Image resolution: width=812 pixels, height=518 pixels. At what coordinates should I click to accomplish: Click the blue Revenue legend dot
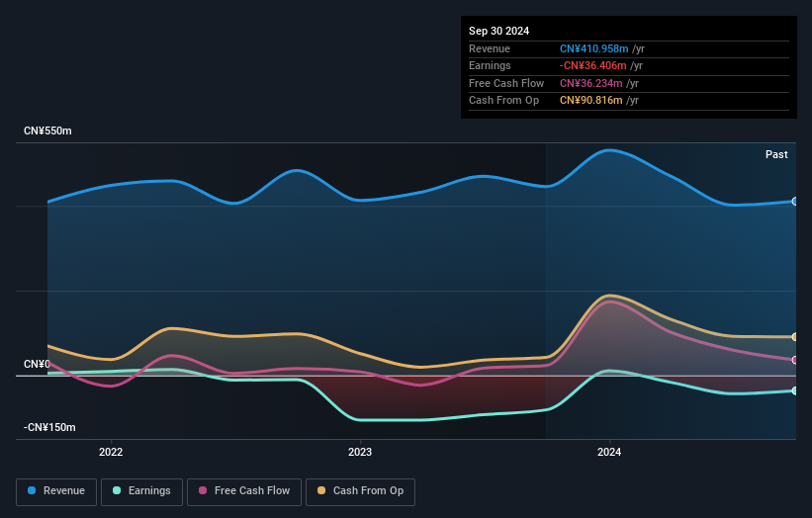click(32, 490)
